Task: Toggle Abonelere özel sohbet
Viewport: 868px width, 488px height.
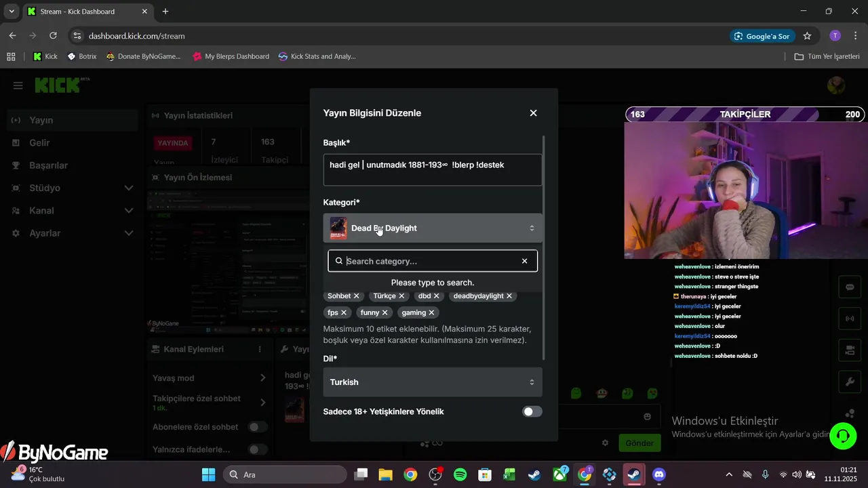Action: point(258,427)
